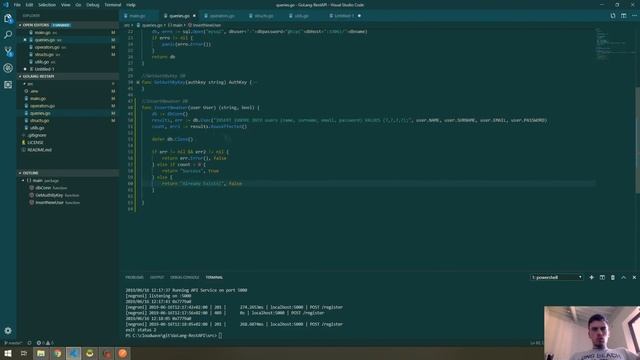Click the editor vertical scrollbar
640x360 pixels.
click(x=637, y=139)
